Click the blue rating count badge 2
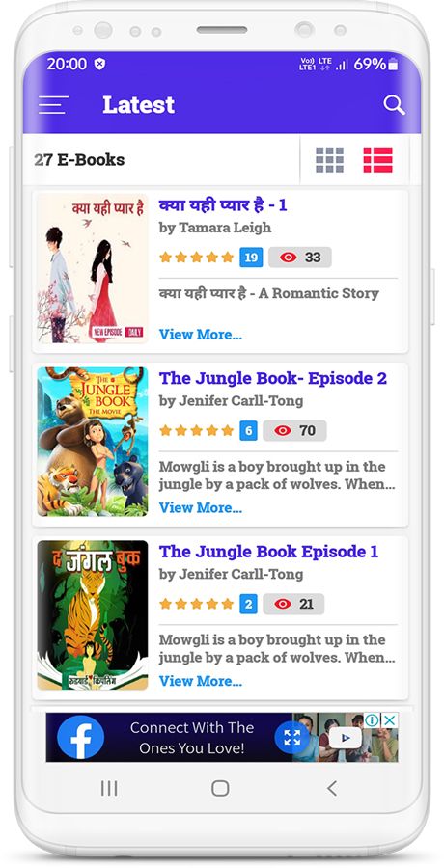This screenshot has width=444, height=868. (x=248, y=604)
